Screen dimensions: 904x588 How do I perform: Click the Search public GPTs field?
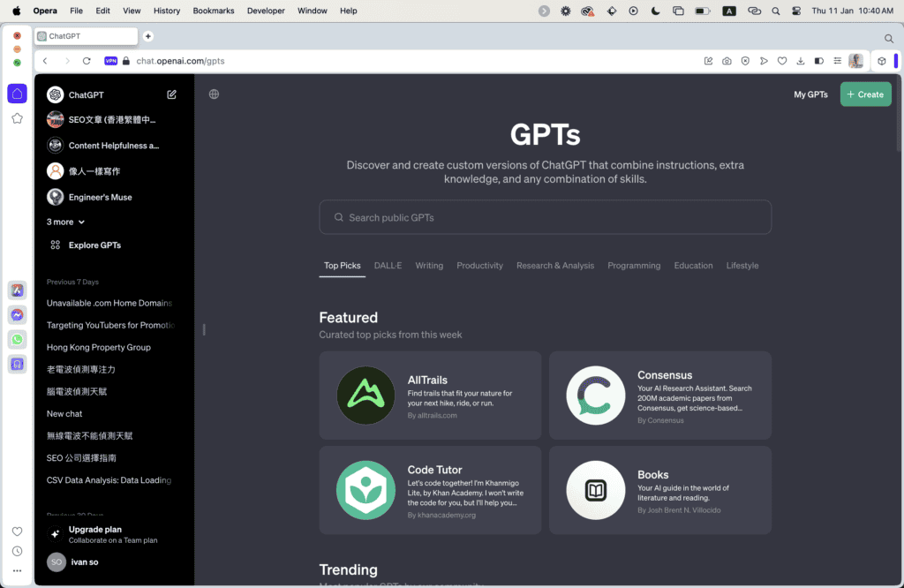pos(545,217)
